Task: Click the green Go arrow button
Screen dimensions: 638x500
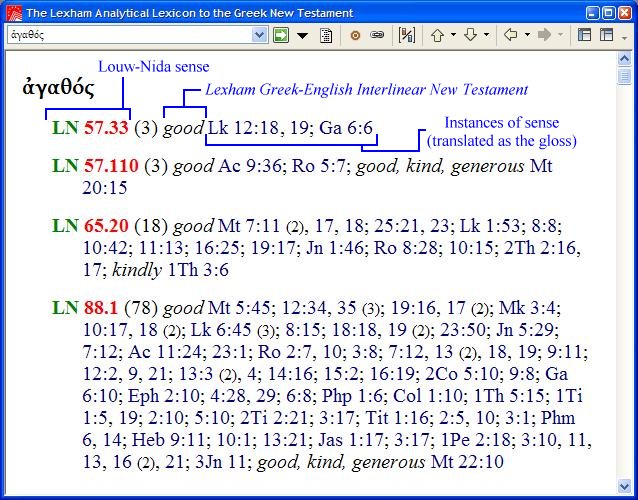Action: pyautogui.click(x=281, y=35)
